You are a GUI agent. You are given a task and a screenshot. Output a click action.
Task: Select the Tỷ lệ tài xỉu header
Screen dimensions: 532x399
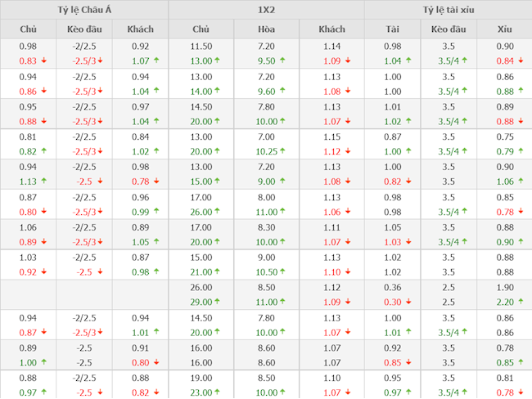[448, 10]
